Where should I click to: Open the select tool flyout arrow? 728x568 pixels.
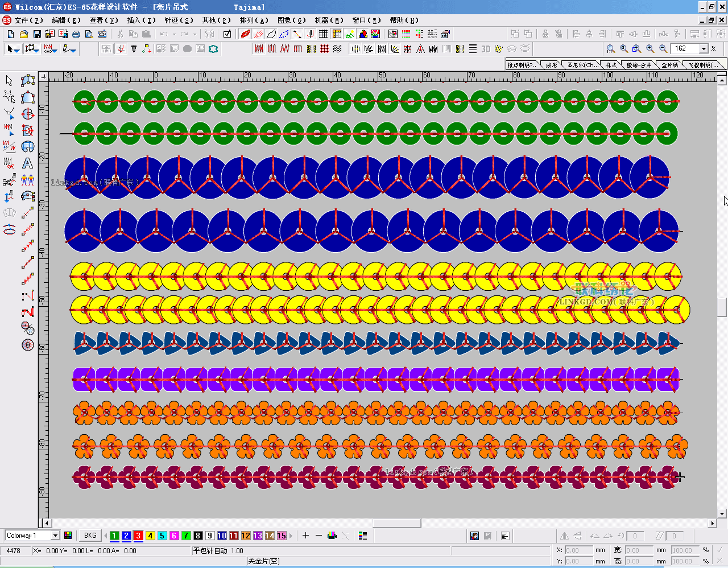(x=17, y=51)
